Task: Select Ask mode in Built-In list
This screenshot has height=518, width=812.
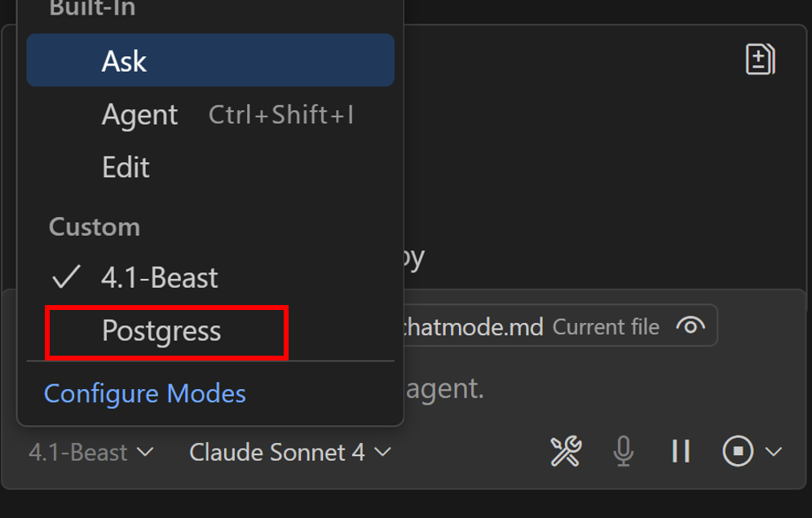Action: [x=210, y=60]
